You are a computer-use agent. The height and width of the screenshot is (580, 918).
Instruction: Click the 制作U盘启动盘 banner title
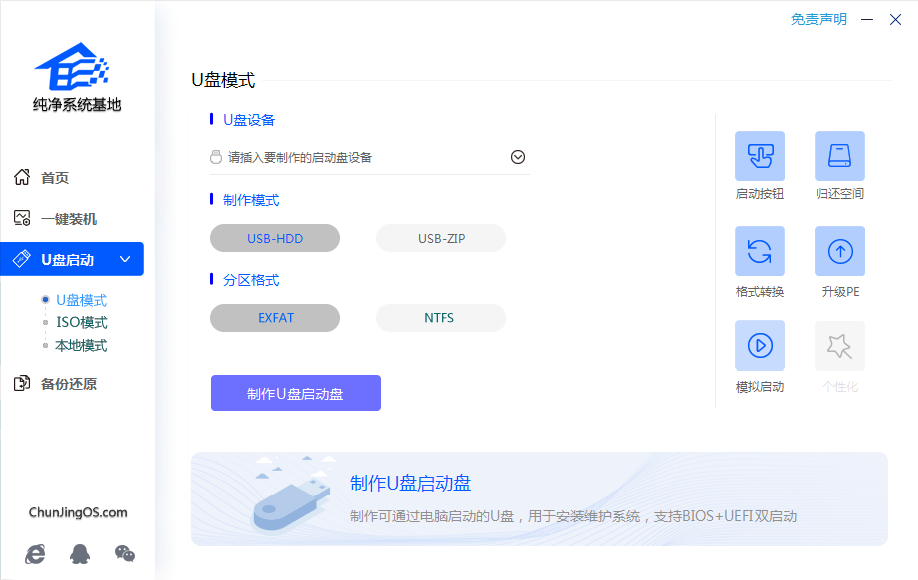click(x=410, y=483)
